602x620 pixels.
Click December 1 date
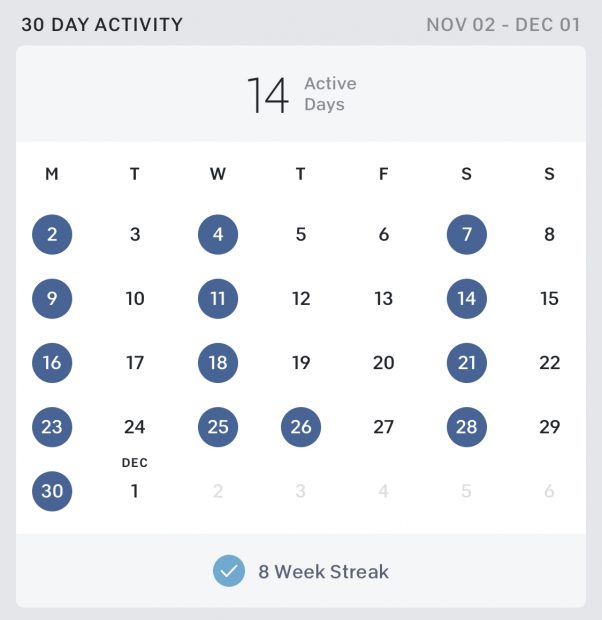click(x=135, y=491)
